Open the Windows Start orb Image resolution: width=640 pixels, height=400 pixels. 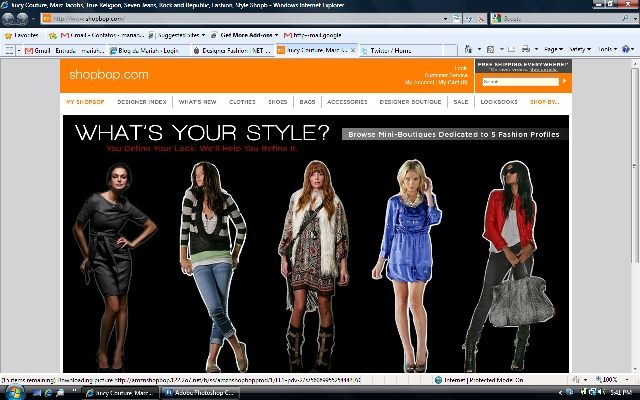pos(15,393)
